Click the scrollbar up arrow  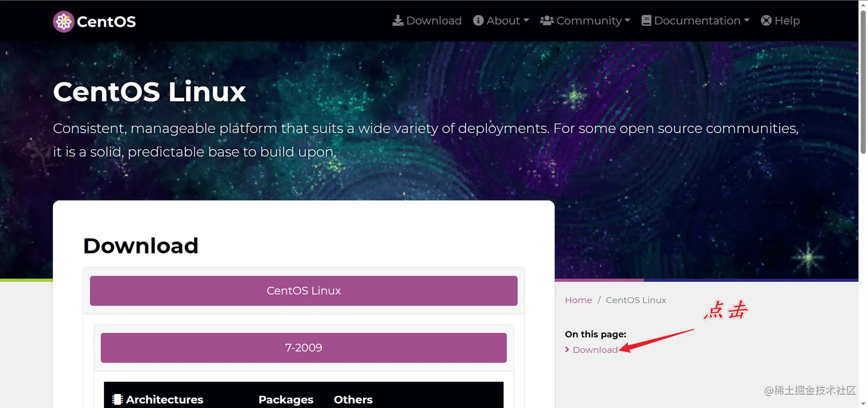pyautogui.click(x=863, y=5)
